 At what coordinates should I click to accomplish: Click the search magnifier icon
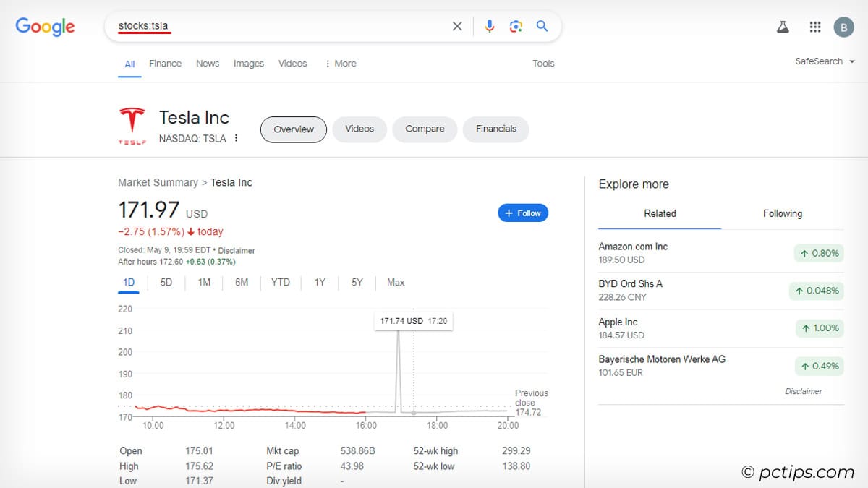pos(542,25)
